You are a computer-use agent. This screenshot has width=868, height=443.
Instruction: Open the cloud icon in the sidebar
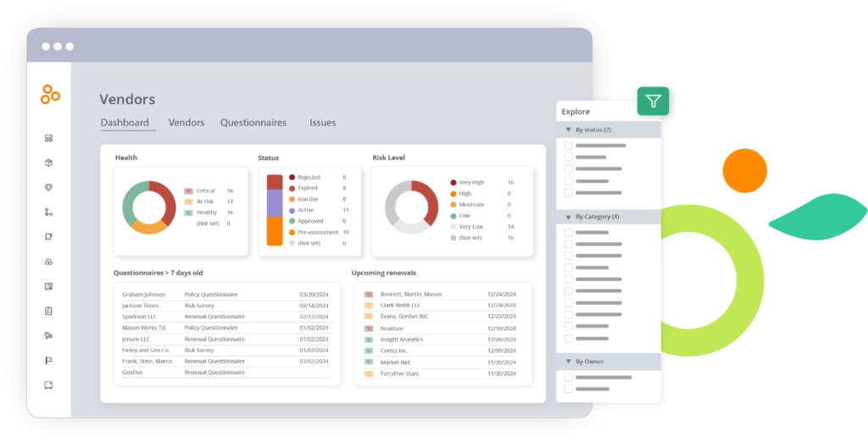tap(48, 262)
